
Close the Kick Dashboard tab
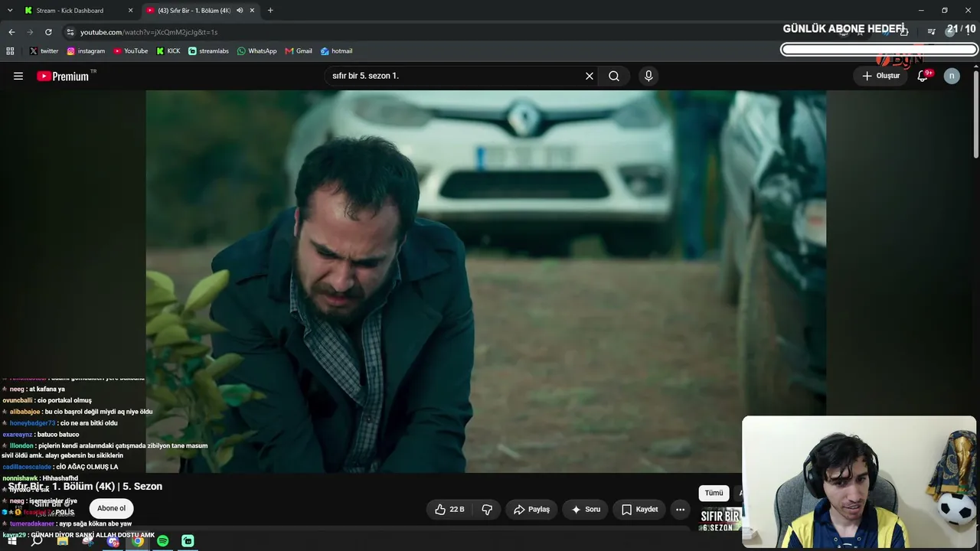130,11
